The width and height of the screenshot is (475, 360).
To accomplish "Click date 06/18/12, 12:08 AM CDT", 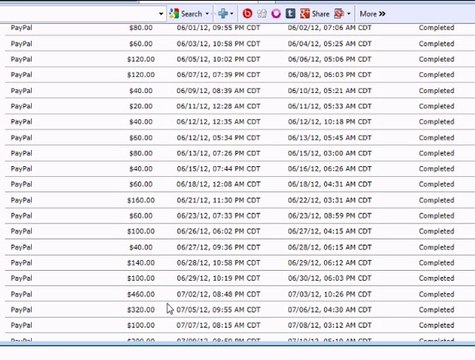I will click(218, 184).
